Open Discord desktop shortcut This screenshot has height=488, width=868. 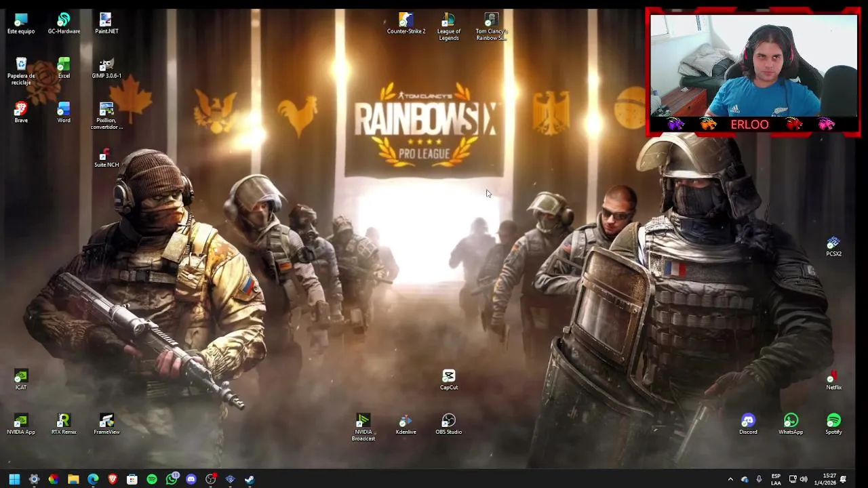tap(748, 424)
